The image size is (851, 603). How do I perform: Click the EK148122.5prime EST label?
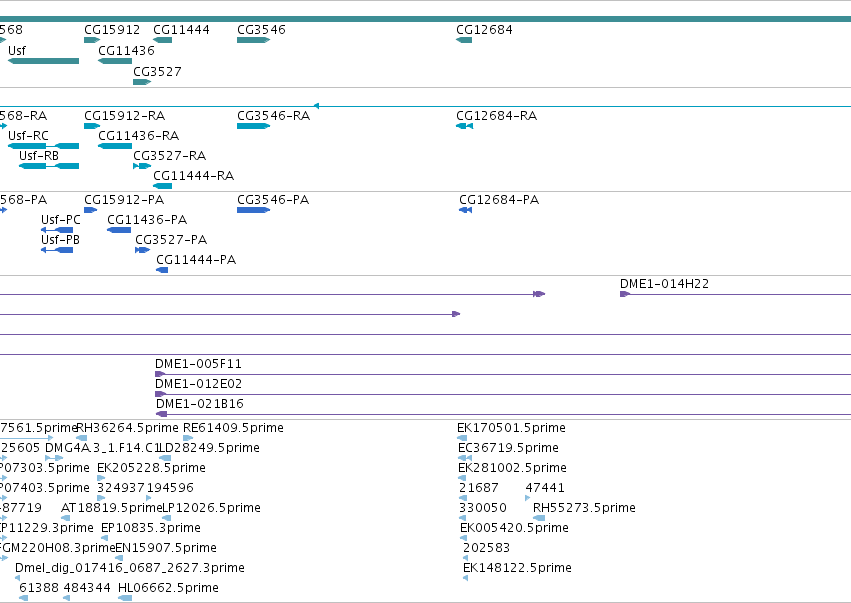517,568
